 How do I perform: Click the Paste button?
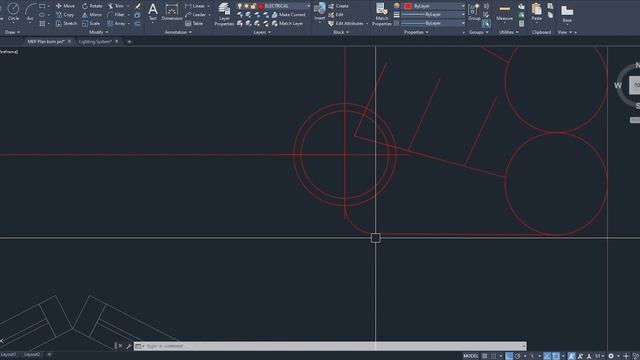click(537, 11)
